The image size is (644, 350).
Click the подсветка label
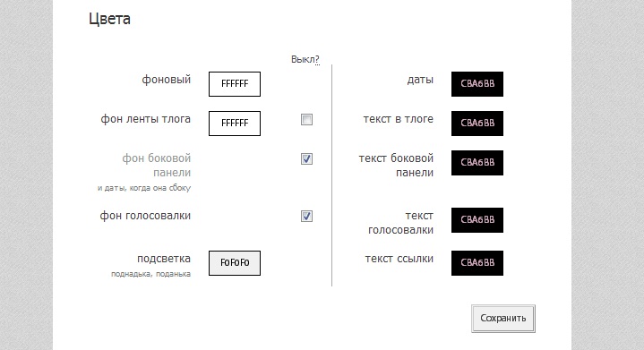[164, 260]
